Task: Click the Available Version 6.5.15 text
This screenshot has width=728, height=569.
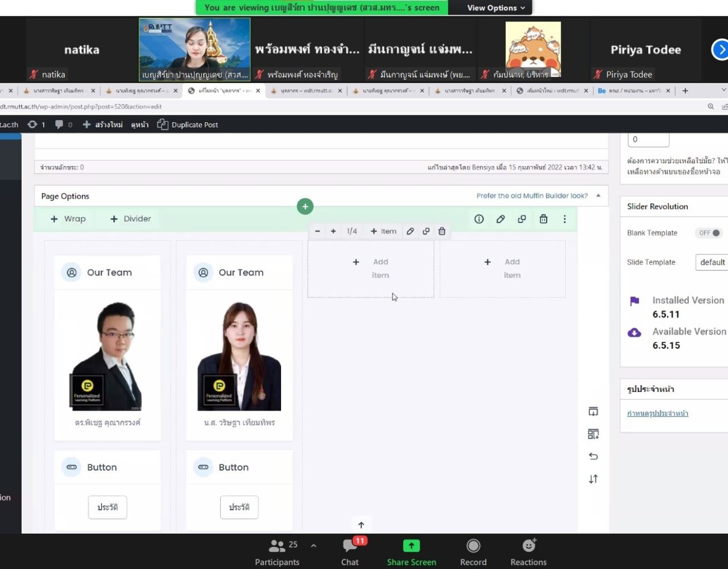Action: coord(689,338)
